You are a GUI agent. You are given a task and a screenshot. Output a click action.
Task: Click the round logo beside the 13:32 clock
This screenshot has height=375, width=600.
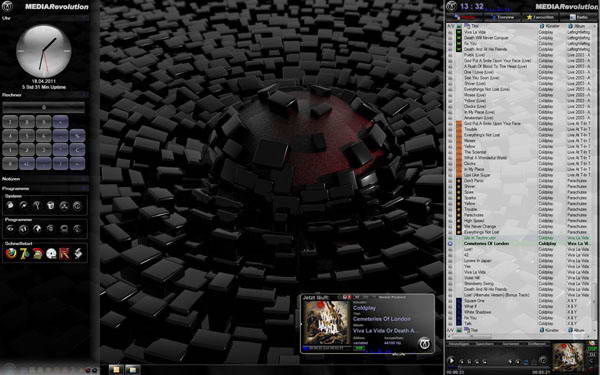(452, 6)
